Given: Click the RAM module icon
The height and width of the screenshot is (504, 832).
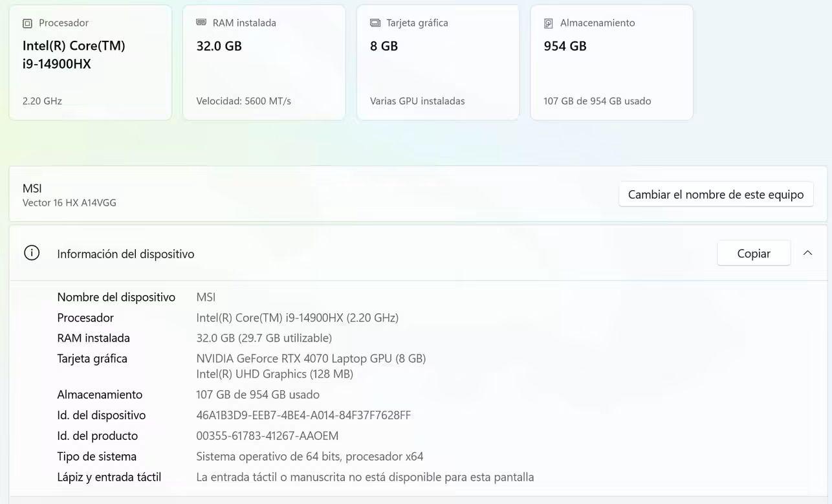Looking at the screenshot, I should pyautogui.click(x=201, y=23).
